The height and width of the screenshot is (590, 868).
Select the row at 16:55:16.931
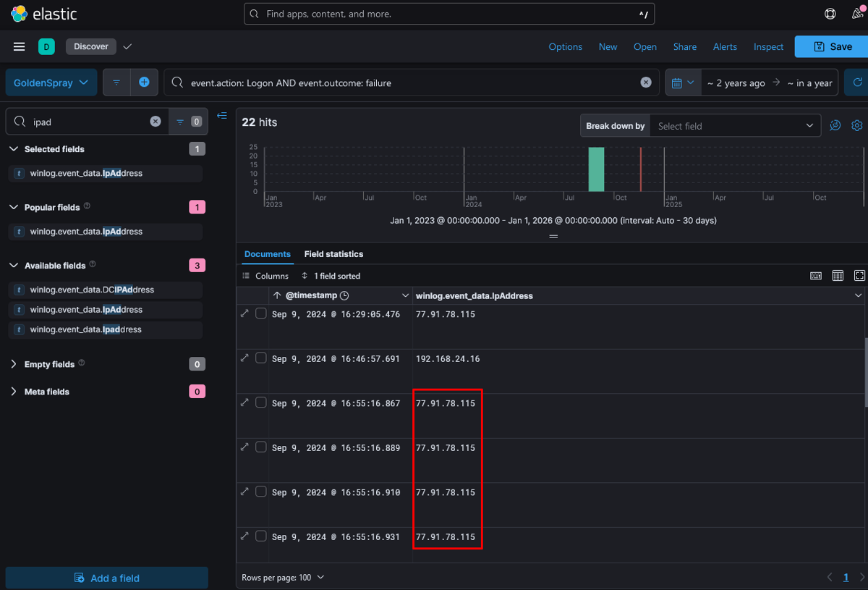pos(261,536)
